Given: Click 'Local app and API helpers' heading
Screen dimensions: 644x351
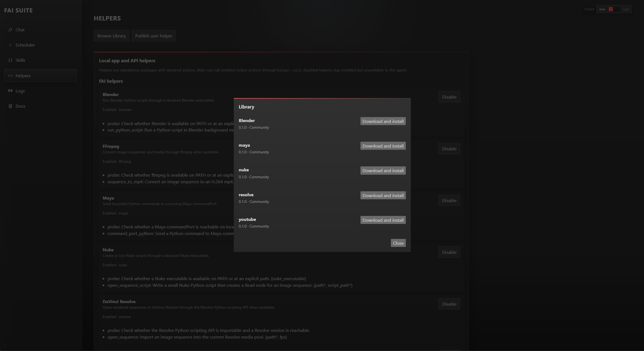Looking at the screenshot, I should point(127,61).
